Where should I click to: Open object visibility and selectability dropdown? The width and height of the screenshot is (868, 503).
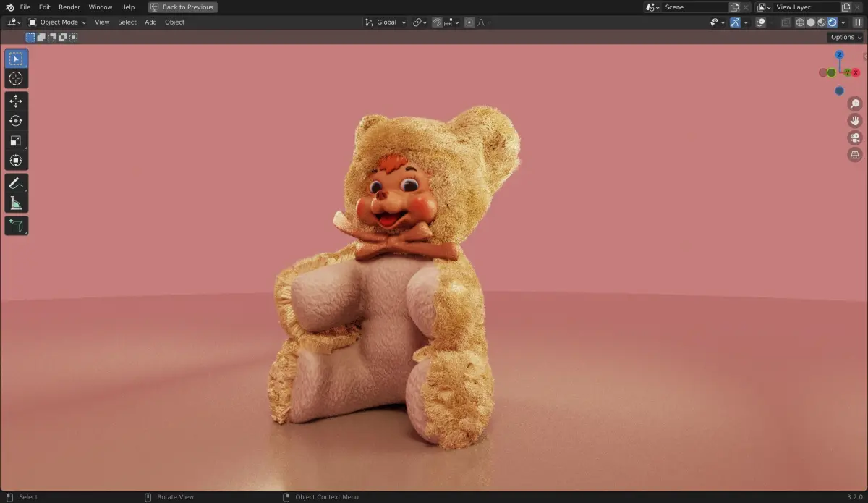tap(718, 22)
